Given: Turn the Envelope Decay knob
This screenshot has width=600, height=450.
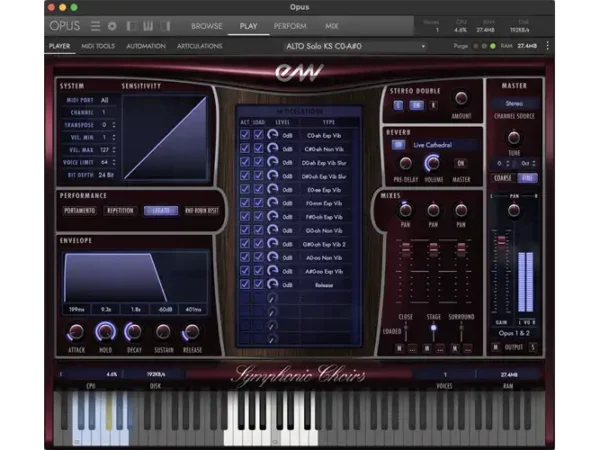Looking at the screenshot, I should (x=134, y=332).
